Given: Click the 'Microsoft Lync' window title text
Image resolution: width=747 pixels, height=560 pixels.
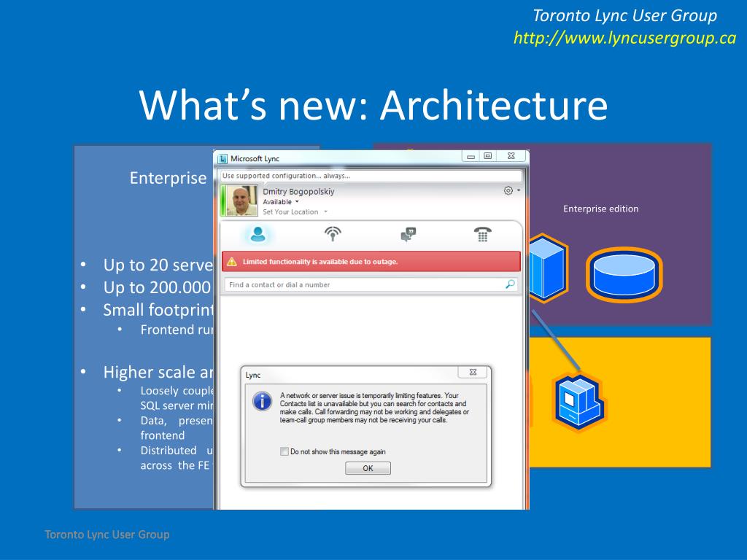Looking at the screenshot, I should (x=255, y=158).
